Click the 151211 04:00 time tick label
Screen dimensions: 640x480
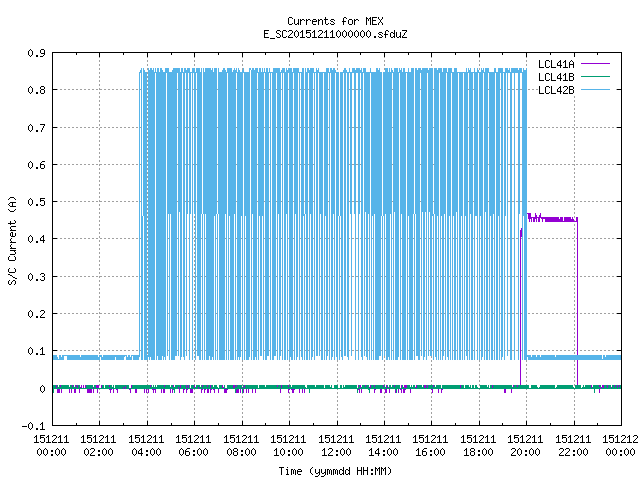146,445
